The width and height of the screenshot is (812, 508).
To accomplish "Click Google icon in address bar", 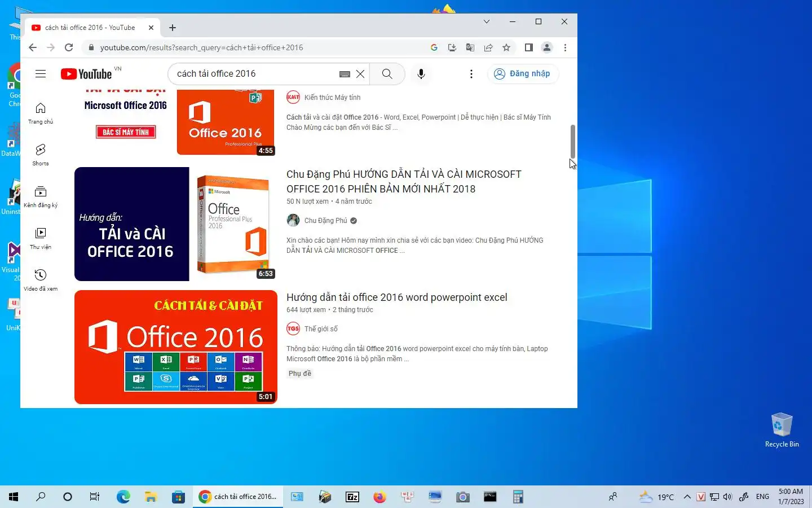I will tap(434, 47).
